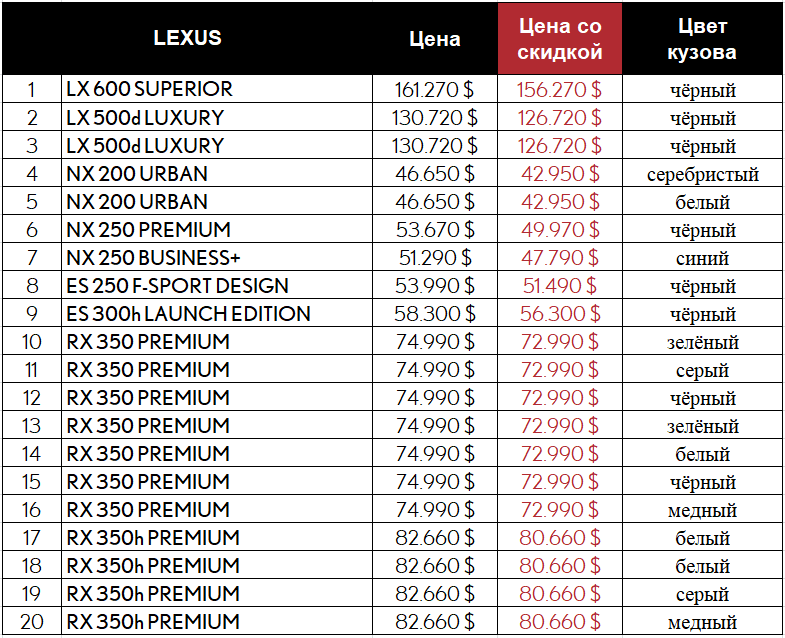This screenshot has height=638, width=785.
Task: Select the ES 250 F-SPORT DESIGN cell
Action: [x=177, y=285]
